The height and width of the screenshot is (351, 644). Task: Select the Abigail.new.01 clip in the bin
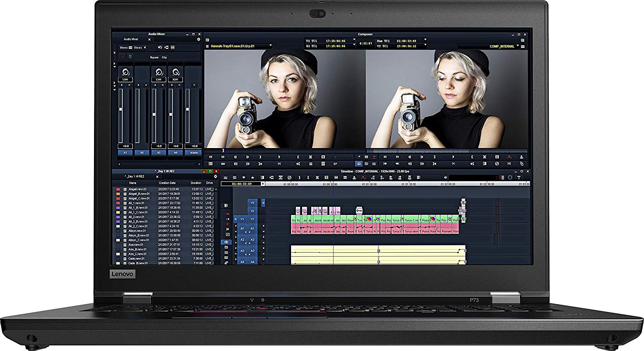pyautogui.click(x=137, y=189)
